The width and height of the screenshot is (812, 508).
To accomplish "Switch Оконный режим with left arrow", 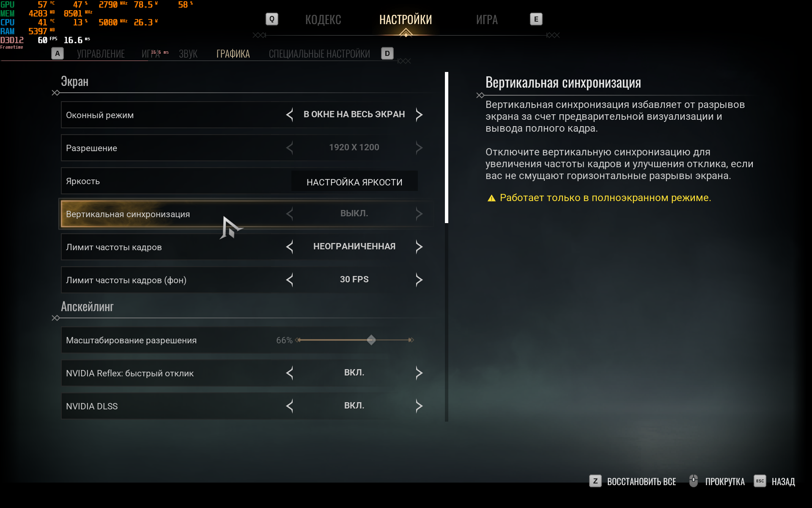I will pos(290,115).
